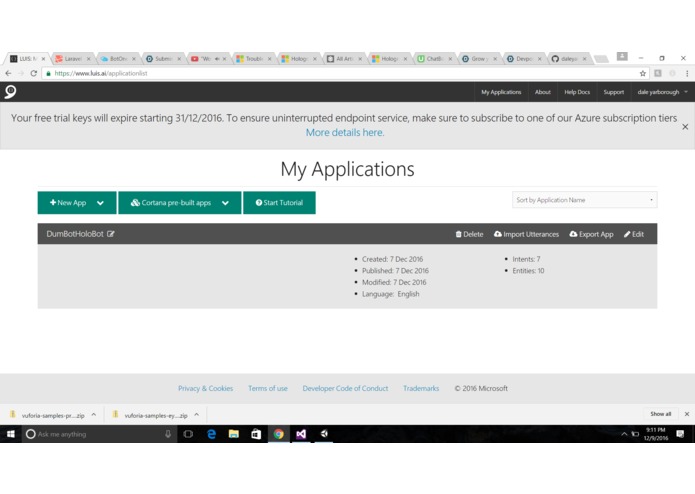Click the Ask me anything search box

[x=99, y=434]
